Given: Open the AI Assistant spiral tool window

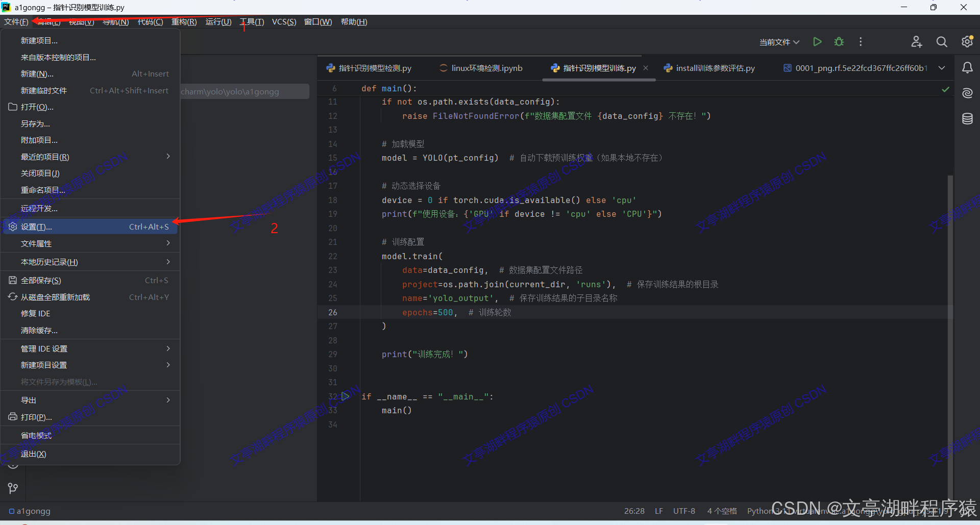Looking at the screenshot, I should [x=967, y=93].
